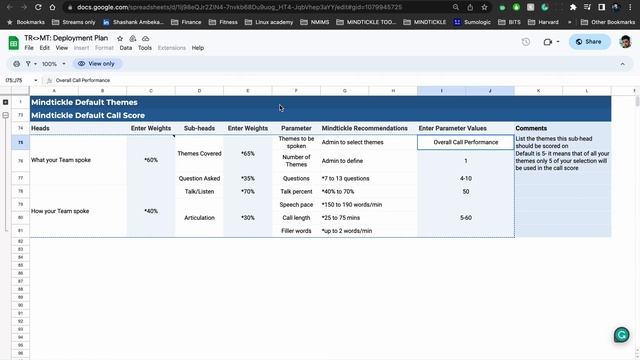Select the Overall Call Performance cell
640x360 pixels.
(466, 142)
